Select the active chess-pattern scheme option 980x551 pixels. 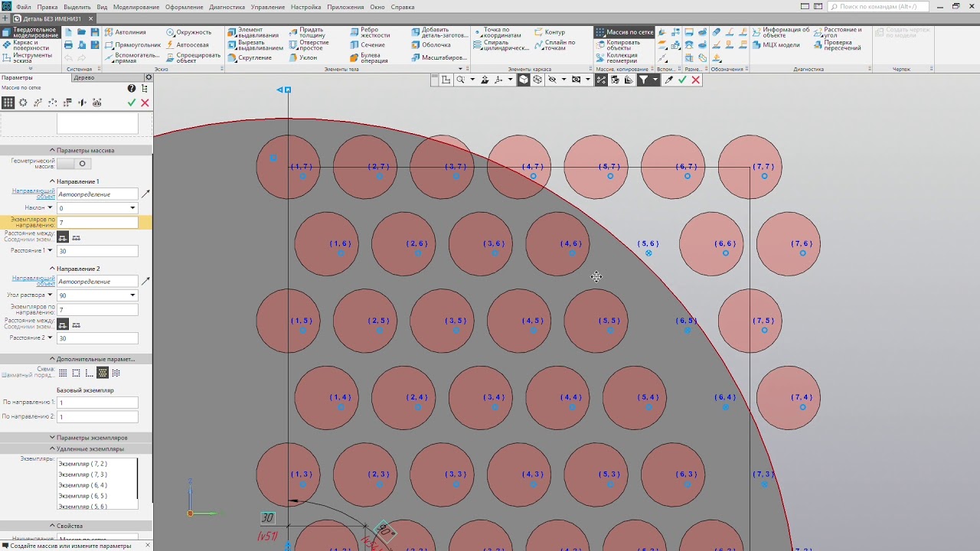[103, 373]
